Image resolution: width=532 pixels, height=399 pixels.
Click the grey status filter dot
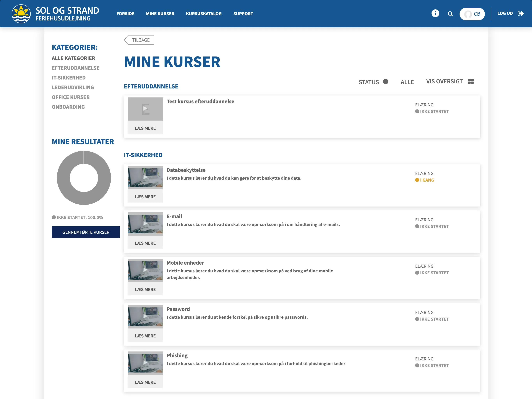coord(386,82)
